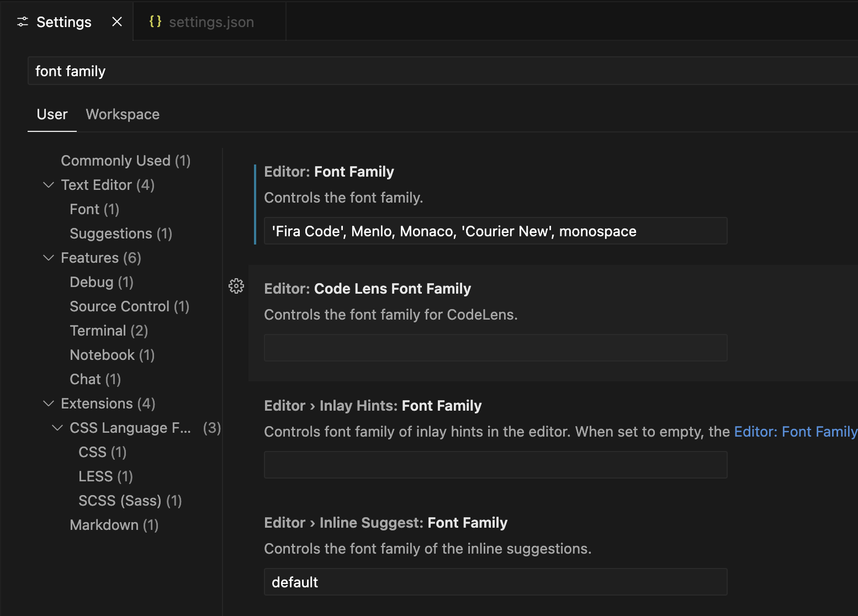Click the Editor Font Family input with 'Fira Code'
The width and height of the screenshot is (858, 616).
click(x=495, y=231)
